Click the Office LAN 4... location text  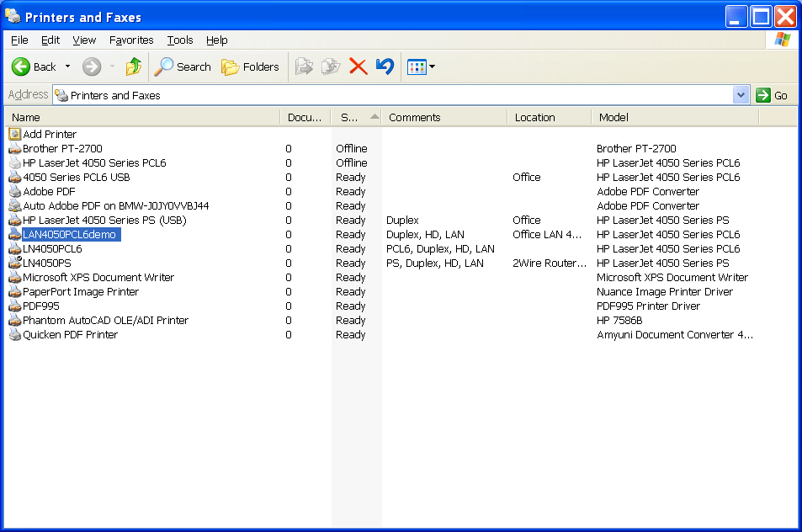[x=547, y=234]
